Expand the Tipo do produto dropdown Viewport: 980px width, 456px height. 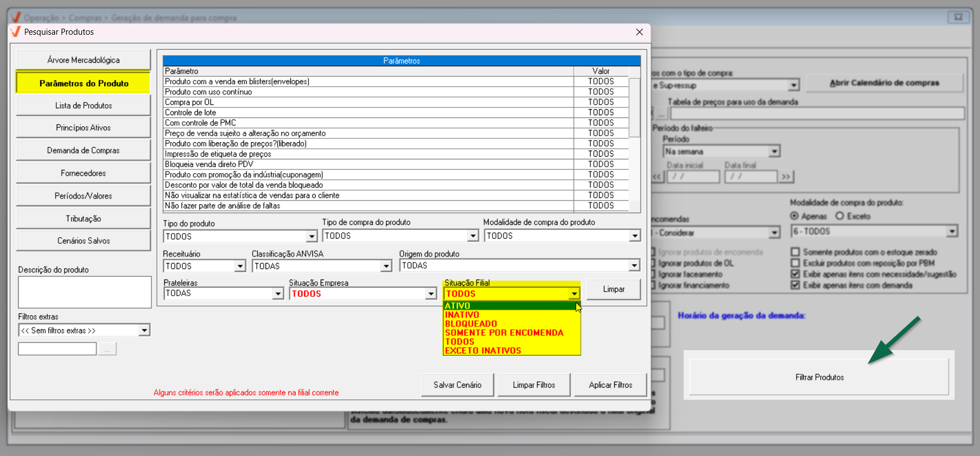311,237
